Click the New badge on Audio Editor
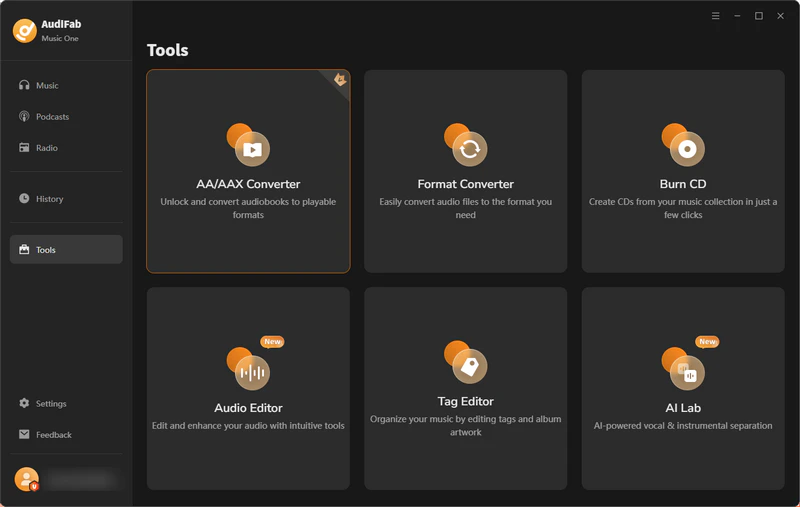The image size is (800, 507). click(272, 342)
